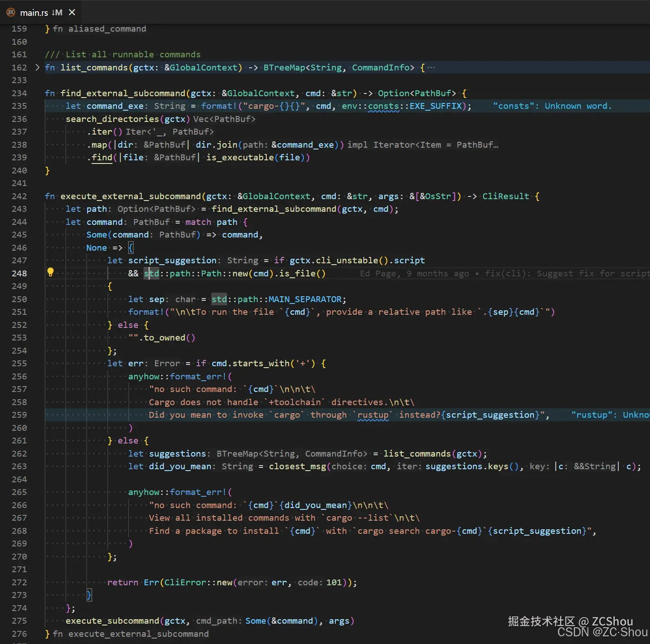
Task: Click the highlighted std on line 248
Action: tap(152, 274)
